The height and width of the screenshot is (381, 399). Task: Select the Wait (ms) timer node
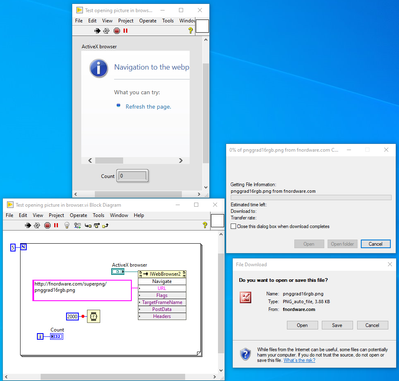(94, 316)
